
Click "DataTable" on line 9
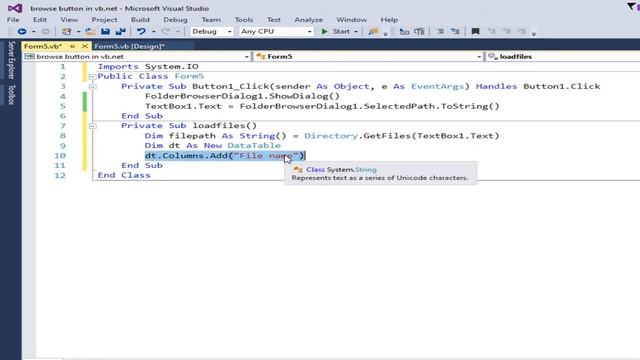254,146
